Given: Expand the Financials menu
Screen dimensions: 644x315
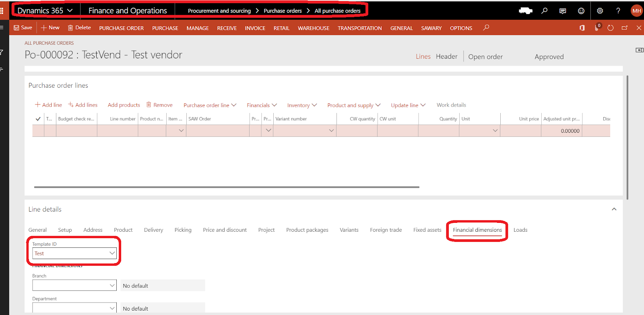Looking at the screenshot, I should click(x=262, y=105).
